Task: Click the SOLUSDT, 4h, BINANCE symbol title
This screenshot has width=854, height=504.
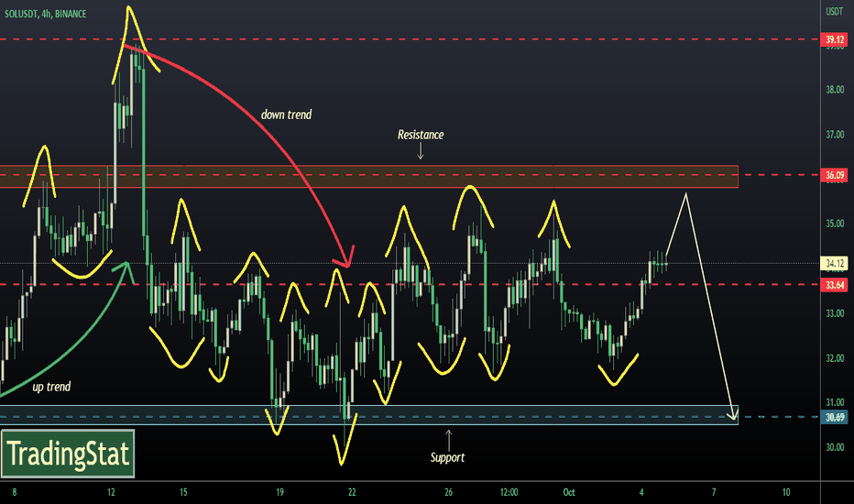Action: (45, 14)
